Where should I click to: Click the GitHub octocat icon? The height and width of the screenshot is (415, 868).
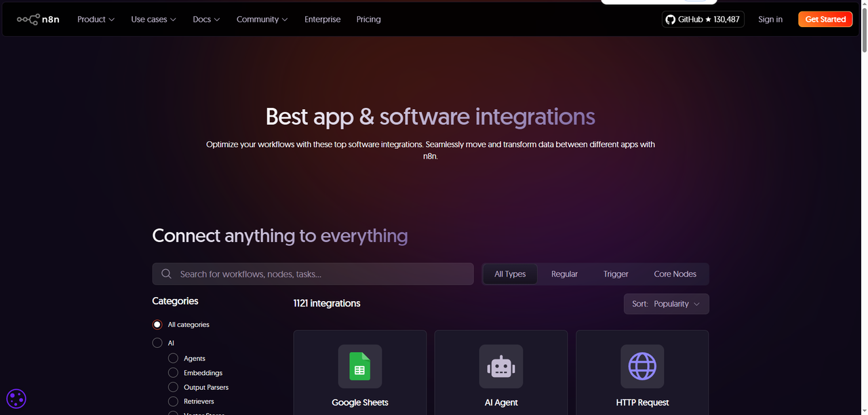(x=671, y=20)
